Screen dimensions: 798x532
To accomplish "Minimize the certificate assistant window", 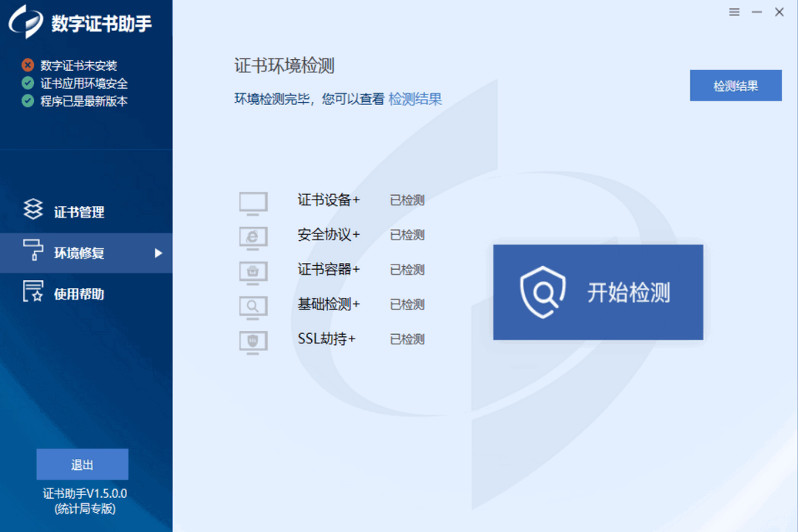I will pos(757,12).
